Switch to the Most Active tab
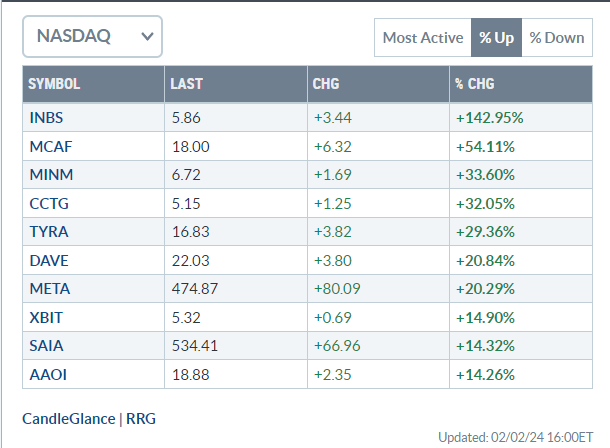The height and width of the screenshot is (448, 610). click(422, 38)
